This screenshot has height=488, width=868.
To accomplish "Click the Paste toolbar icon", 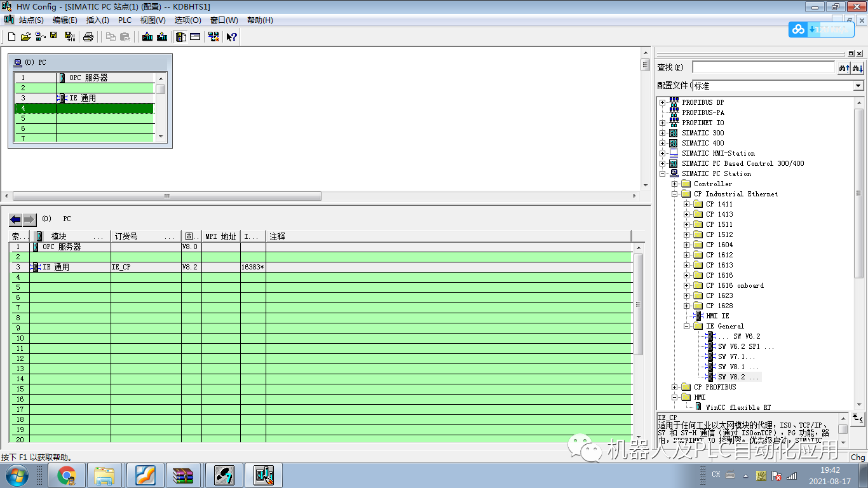I will [x=125, y=37].
